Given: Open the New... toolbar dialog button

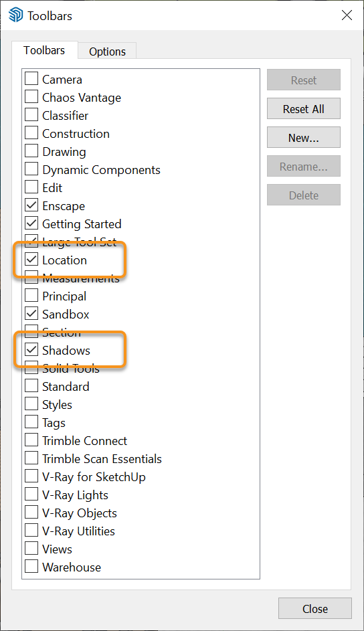Looking at the screenshot, I should (304, 138).
